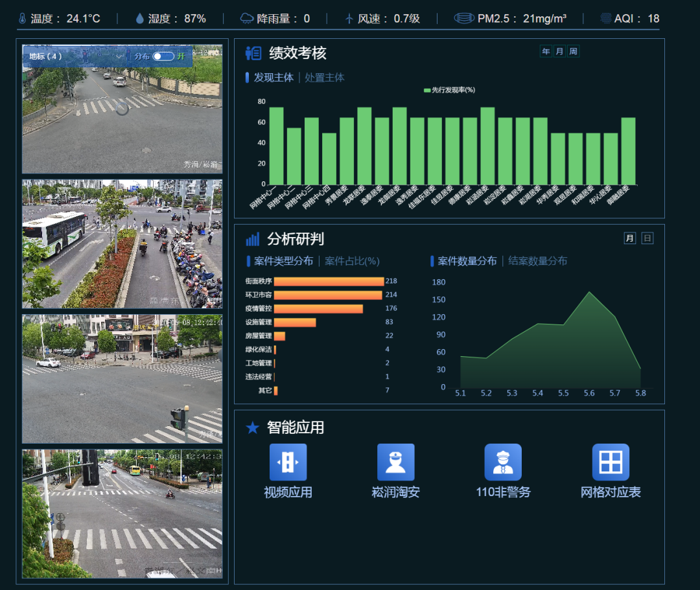
Task: Click the 绿化保洁 category label
Action: (x=259, y=350)
